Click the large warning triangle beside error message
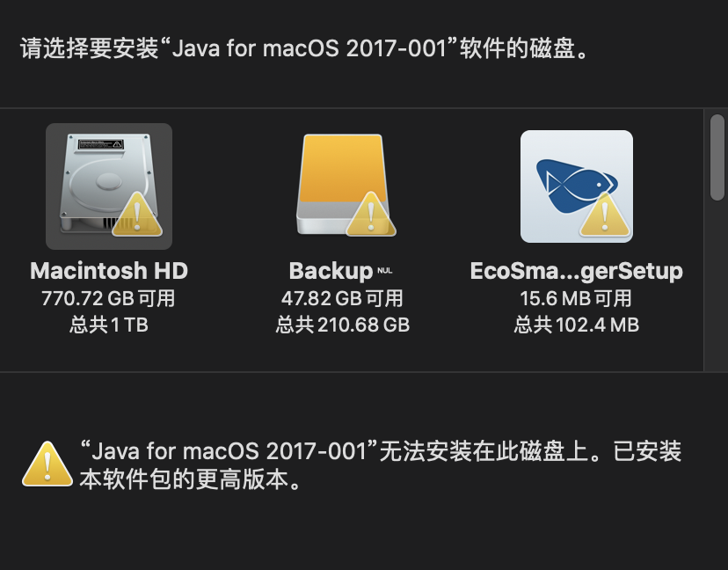This screenshot has height=570, width=728. (47, 464)
